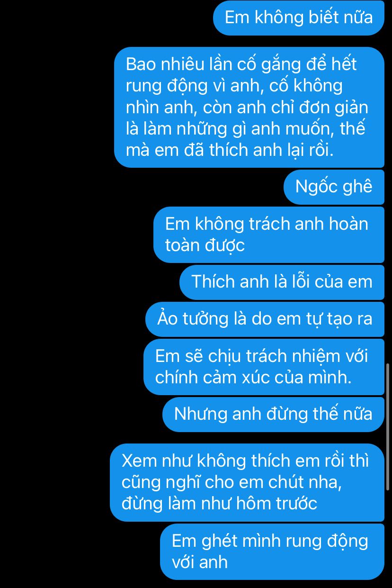Tap the 'Xem như không thích em rồi' message
This screenshot has height=588, width=392.
[247, 482]
